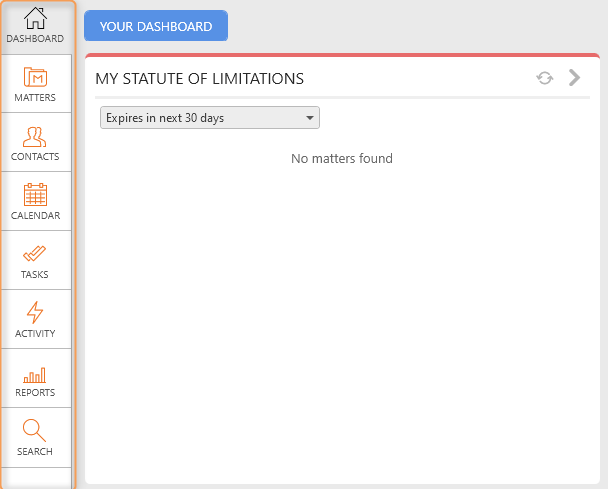Click the 'No matters found' message

(341, 159)
